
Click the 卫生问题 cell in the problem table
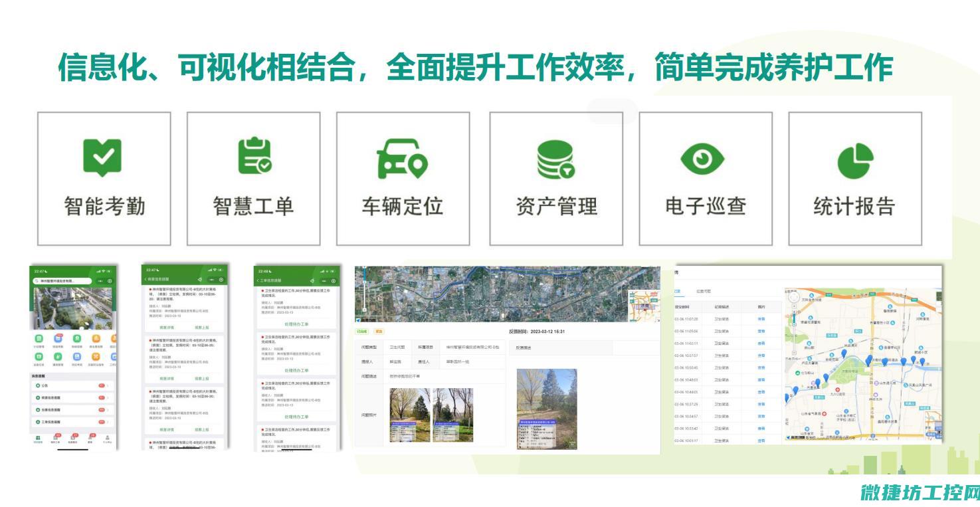point(397,348)
